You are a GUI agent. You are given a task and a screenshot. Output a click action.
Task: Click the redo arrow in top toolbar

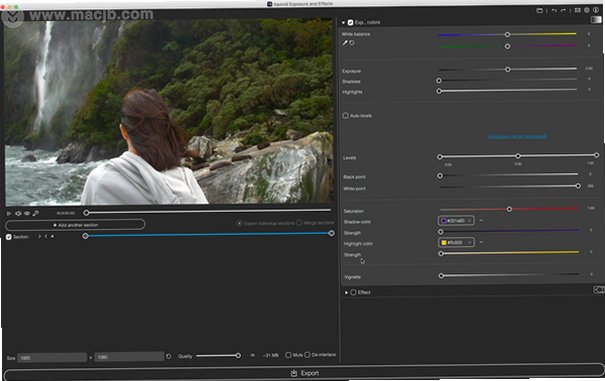[563, 10]
